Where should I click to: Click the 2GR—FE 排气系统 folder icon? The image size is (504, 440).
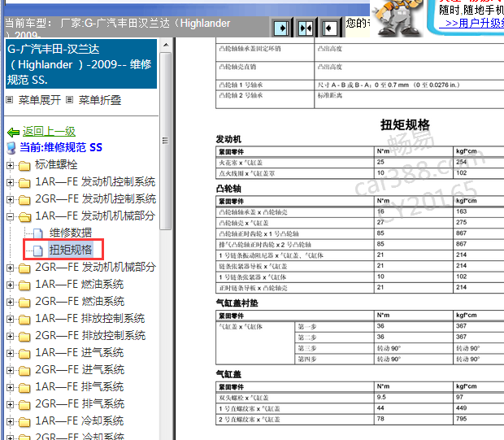pos(24,404)
